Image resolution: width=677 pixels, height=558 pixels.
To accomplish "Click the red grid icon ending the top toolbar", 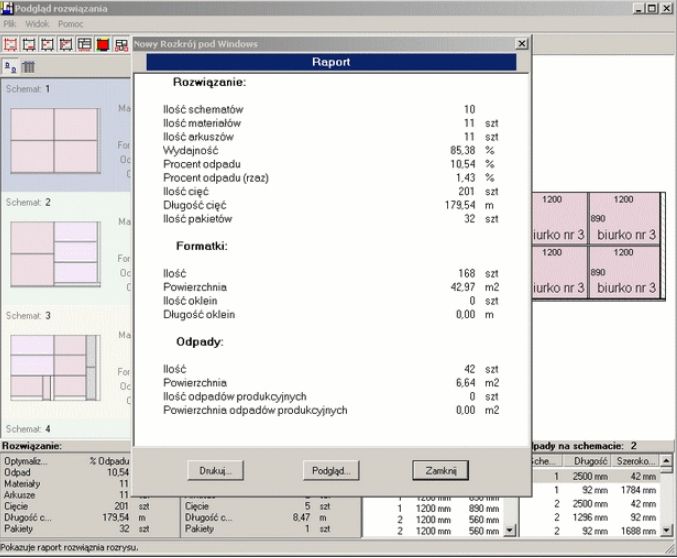I will (121, 44).
